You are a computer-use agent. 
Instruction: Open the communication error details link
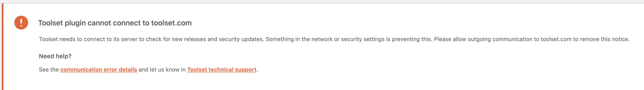click(x=99, y=70)
